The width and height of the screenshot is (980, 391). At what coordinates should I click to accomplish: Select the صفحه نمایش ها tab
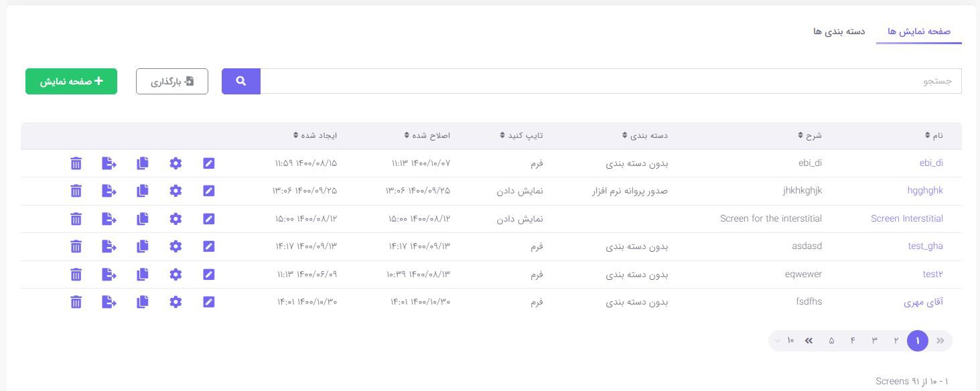point(918,31)
